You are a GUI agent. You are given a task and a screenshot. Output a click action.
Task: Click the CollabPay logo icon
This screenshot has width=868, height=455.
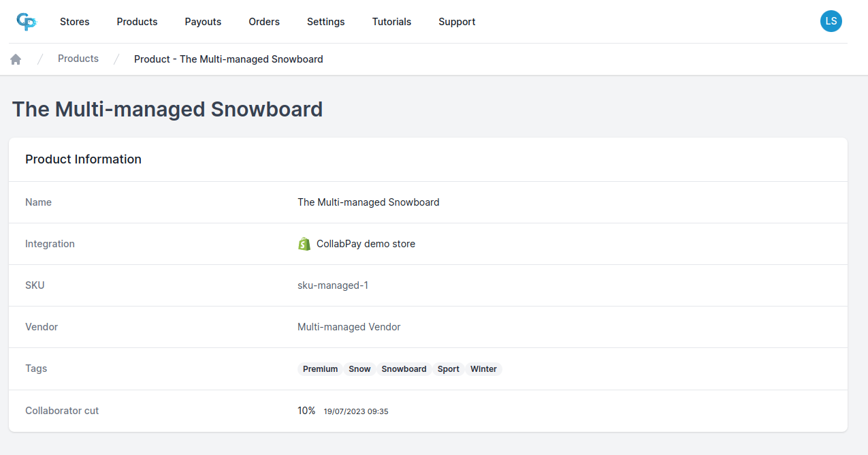click(x=27, y=22)
